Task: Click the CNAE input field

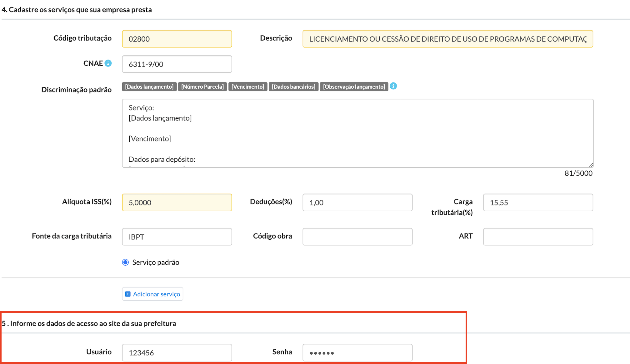Action: pyautogui.click(x=177, y=64)
